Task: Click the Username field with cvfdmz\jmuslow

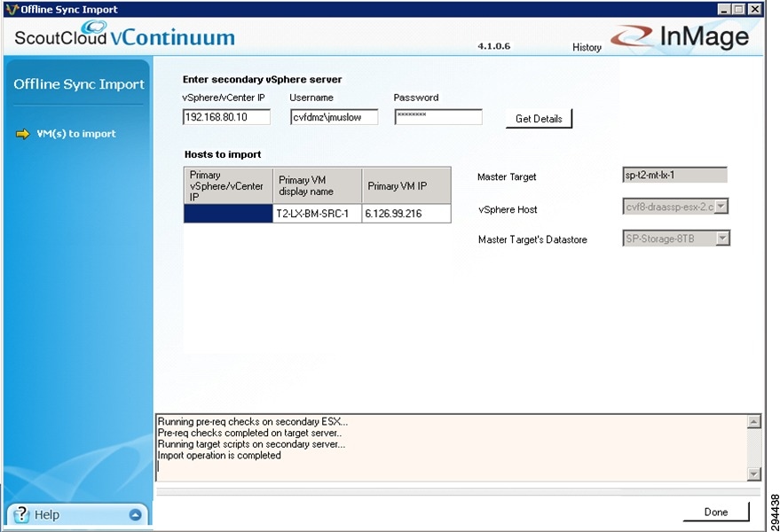Action: pyautogui.click(x=335, y=117)
